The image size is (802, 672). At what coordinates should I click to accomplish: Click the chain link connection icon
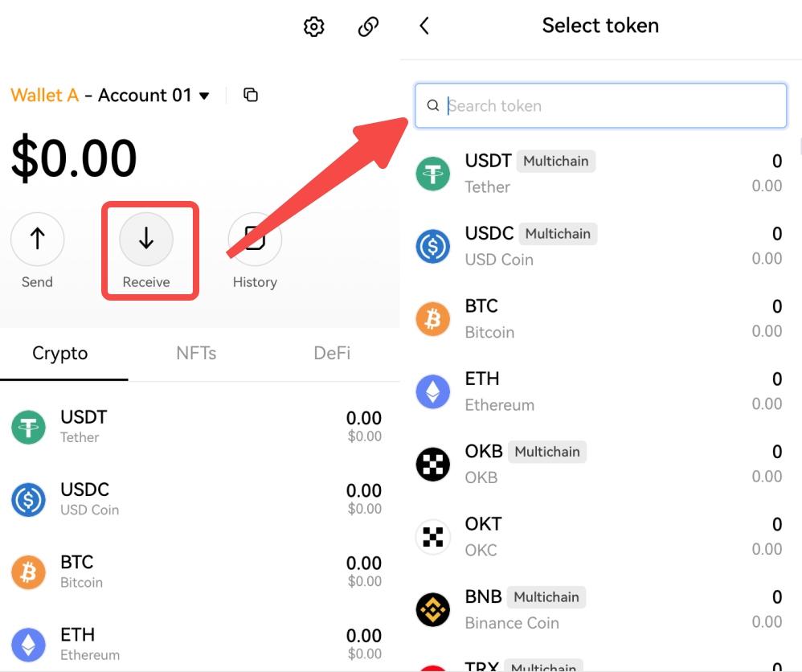tap(368, 27)
